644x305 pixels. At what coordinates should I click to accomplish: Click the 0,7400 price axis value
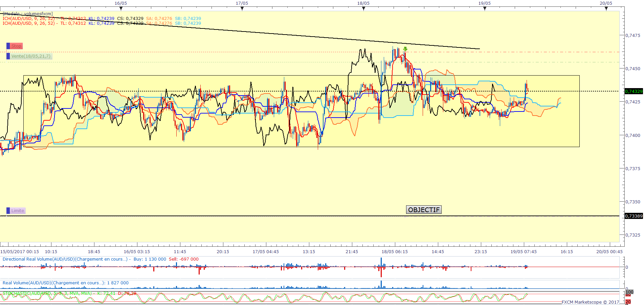pos(633,135)
